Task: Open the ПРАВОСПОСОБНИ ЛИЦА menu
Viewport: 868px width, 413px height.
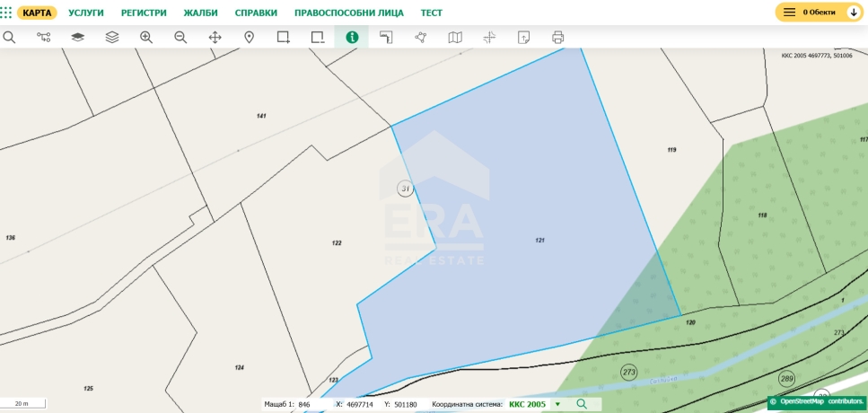Action: [349, 13]
